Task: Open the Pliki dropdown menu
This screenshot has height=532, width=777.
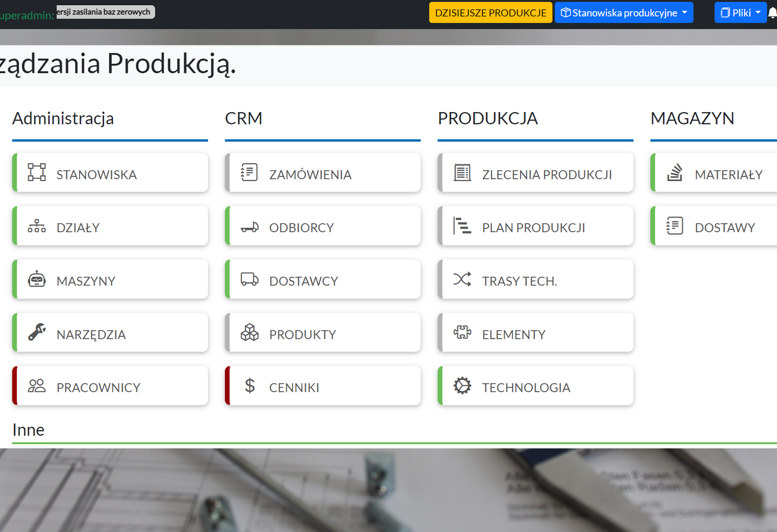Action: pos(740,13)
